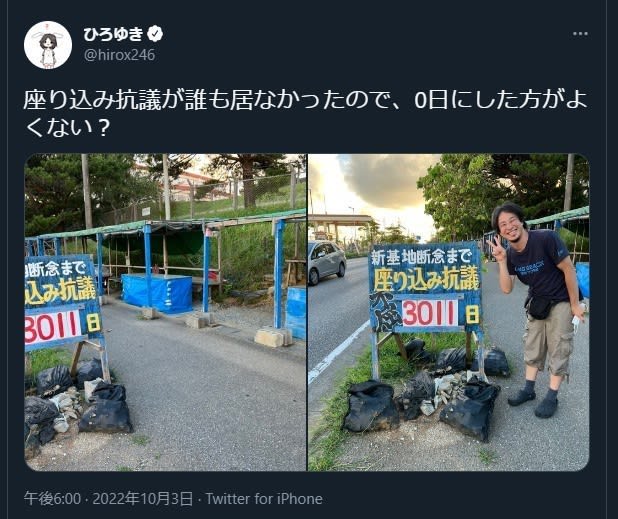Click the blue tarp box in left photo
The height and width of the screenshot is (519, 618).
[156, 293]
